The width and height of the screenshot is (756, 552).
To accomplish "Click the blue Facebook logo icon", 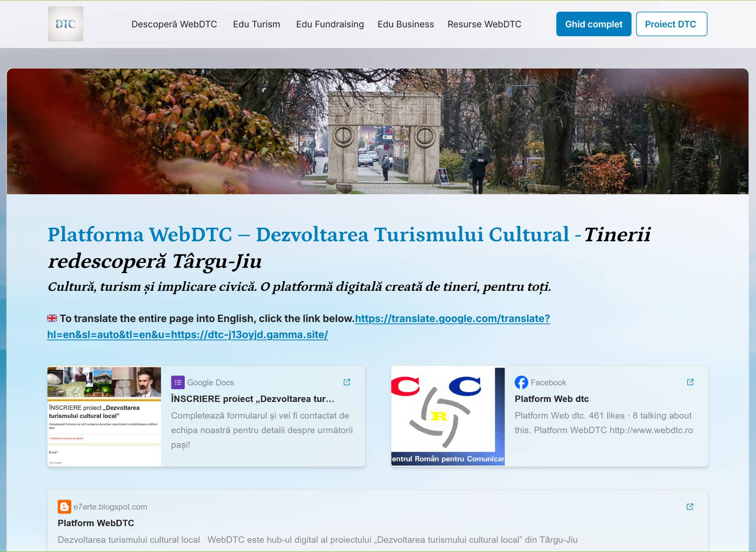I will [x=521, y=382].
